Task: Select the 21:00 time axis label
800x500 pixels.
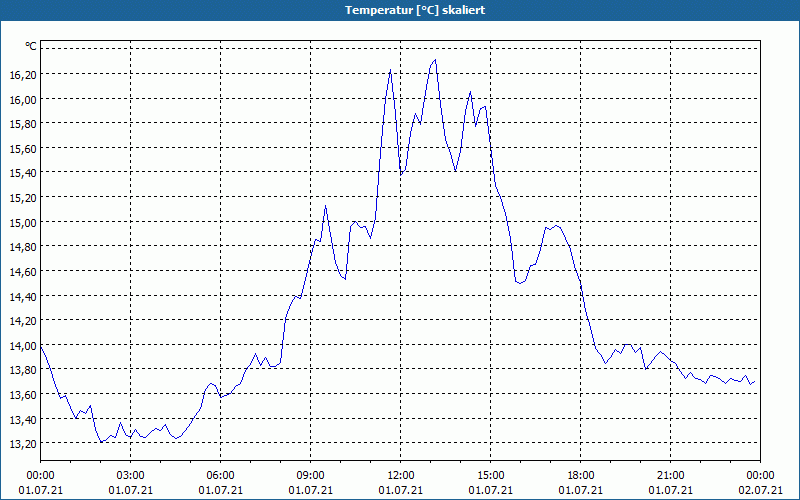Action: point(670,476)
